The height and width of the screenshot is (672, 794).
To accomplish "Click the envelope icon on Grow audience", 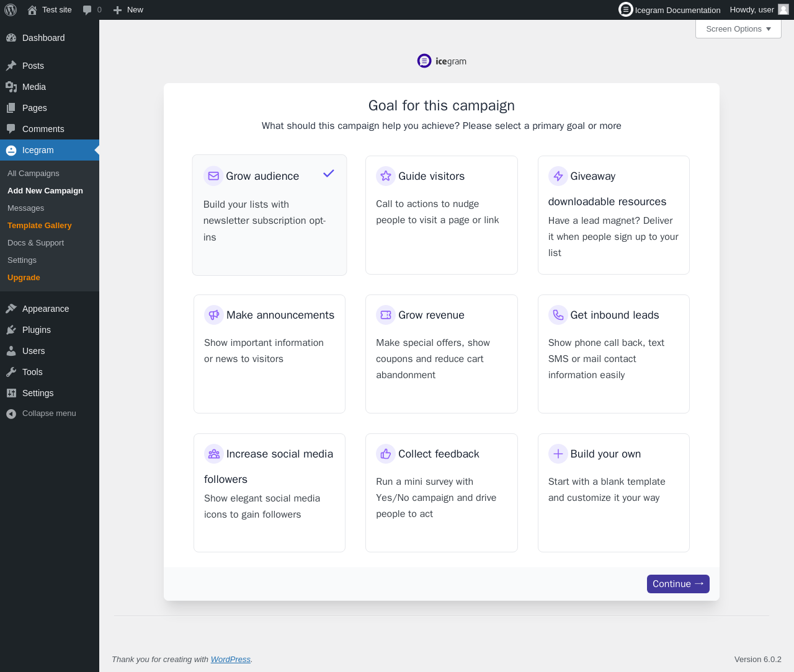I will 213,176.
